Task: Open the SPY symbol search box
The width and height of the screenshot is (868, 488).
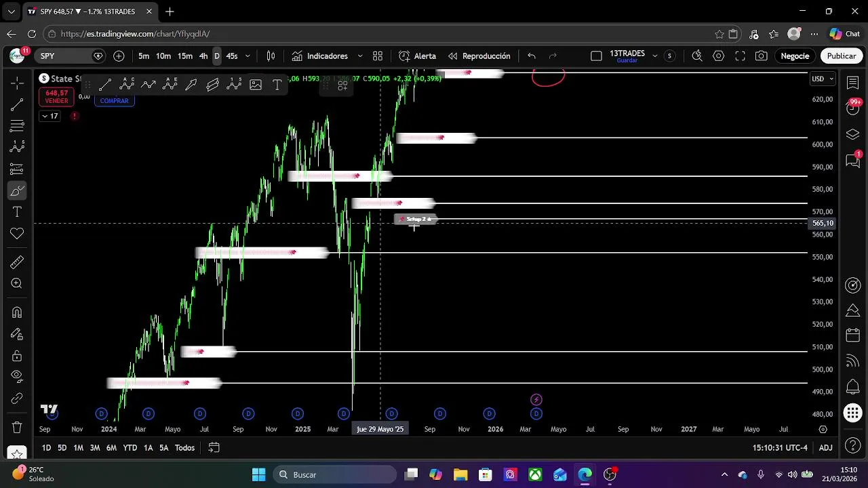Action: pos(71,56)
